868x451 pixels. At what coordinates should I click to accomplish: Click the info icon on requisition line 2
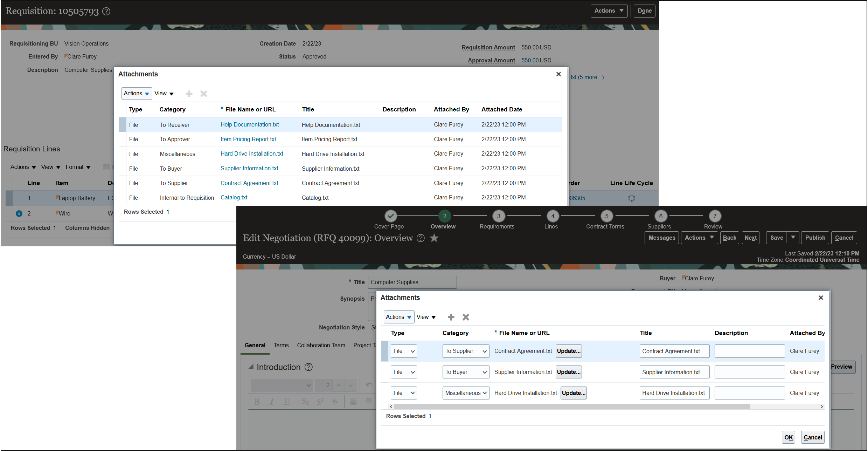[x=19, y=213]
